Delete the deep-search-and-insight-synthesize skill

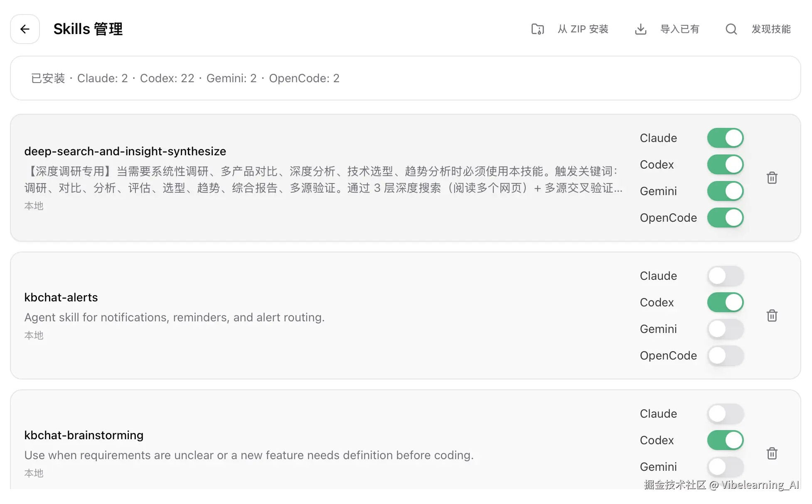click(772, 178)
